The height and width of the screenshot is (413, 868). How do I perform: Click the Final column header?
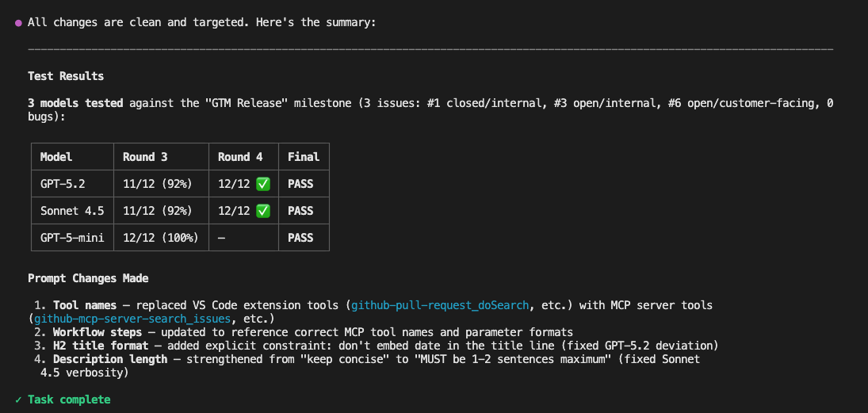(x=304, y=157)
